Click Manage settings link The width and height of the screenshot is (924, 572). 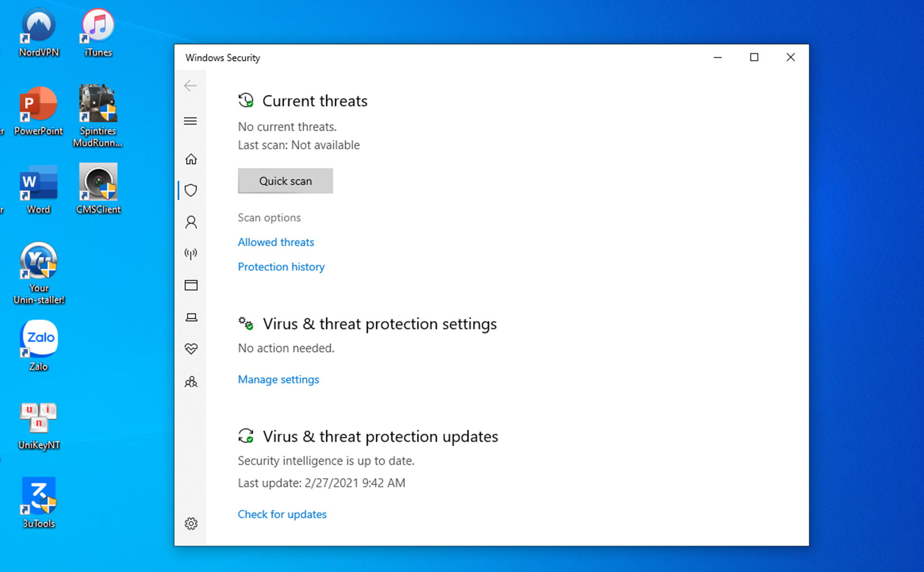(278, 380)
